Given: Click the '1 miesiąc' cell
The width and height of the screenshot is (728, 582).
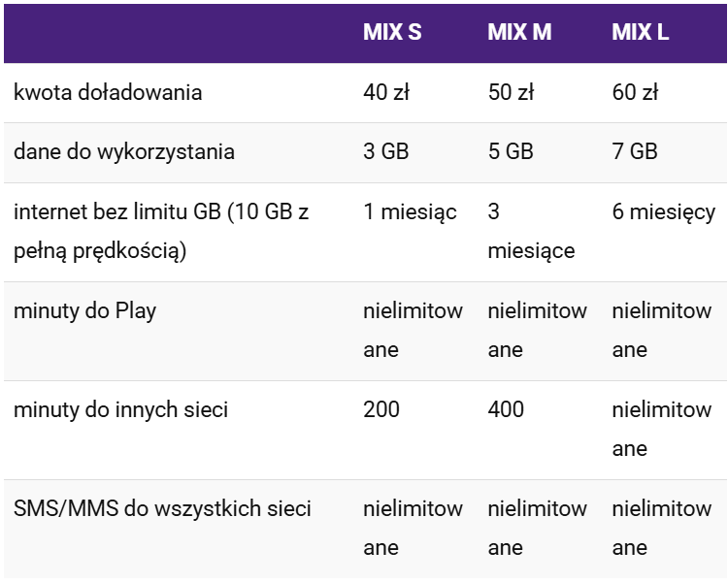Looking at the screenshot, I should (x=410, y=211).
